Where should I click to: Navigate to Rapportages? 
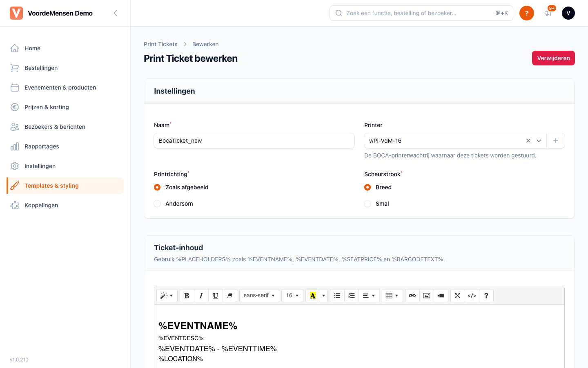(65, 146)
